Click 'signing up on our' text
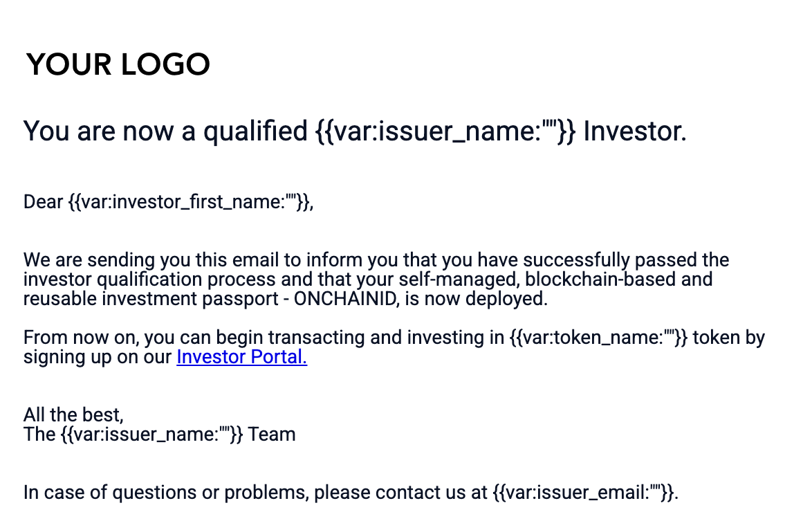The height and width of the screenshot is (530, 812). point(98,358)
